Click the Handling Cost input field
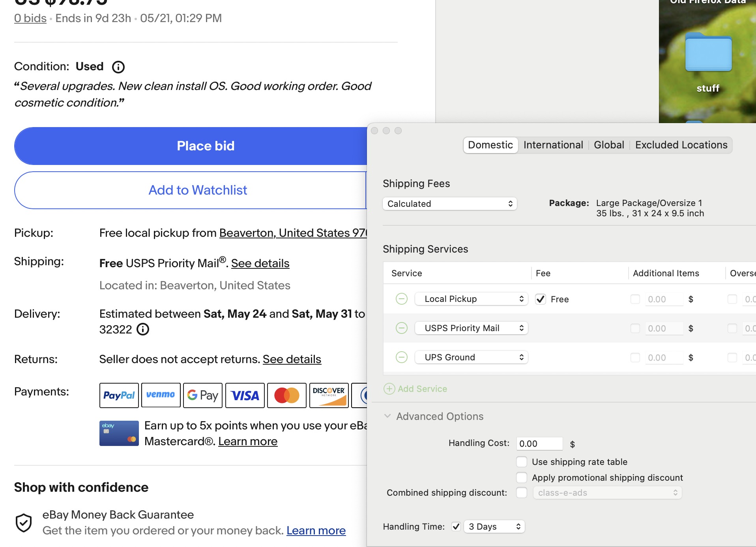Image resolution: width=756 pixels, height=547 pixels. [x=539, y=444]
